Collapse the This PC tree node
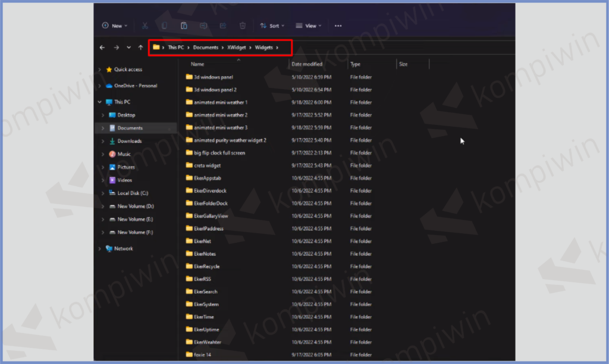The image size is (609, 364). click(x=99, y=102)
